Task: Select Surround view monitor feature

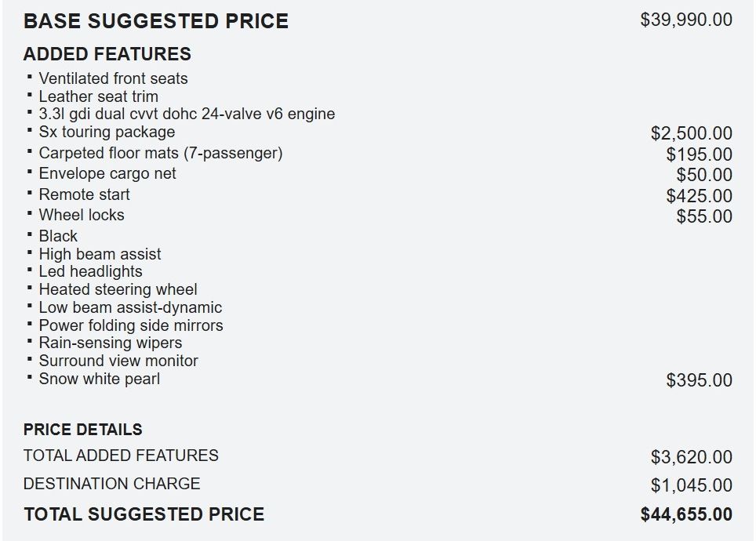Action: coord(118,361)
